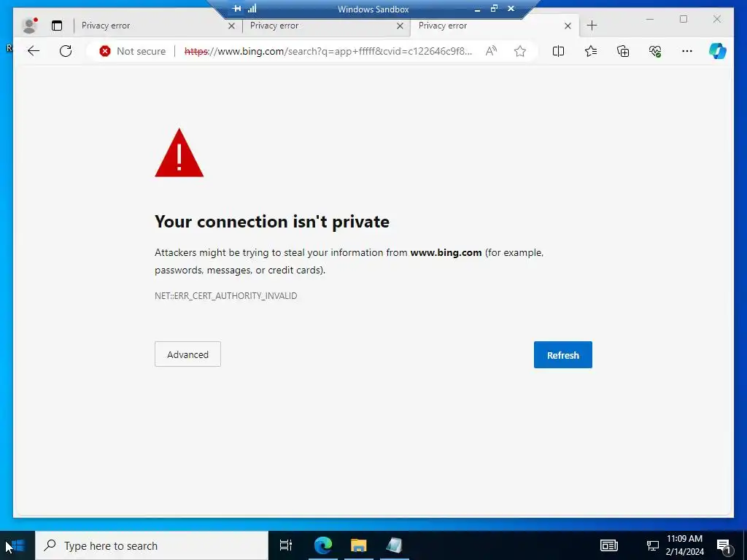Open the tab actions menu icon
Image resolution: width=747 pixels, height=560 pixels.
tap(57, 26)
